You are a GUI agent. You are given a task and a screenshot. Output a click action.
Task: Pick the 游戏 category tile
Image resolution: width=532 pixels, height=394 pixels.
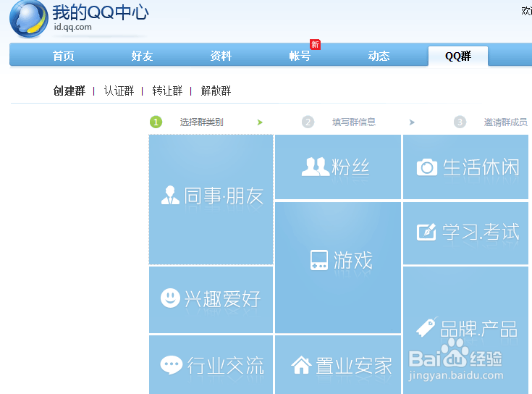click(338, 268)
